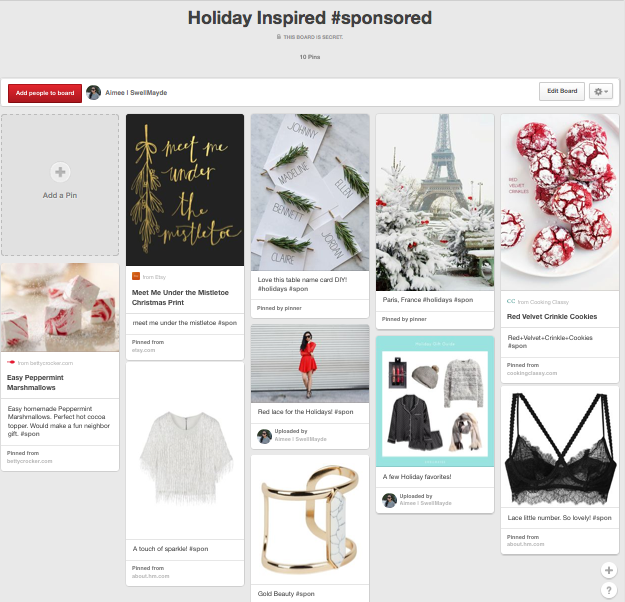Click the Etsy source icon under mistletoe pin
This screenshot has width=625, height=602.
pyautogui.click(x=136, y=276)
